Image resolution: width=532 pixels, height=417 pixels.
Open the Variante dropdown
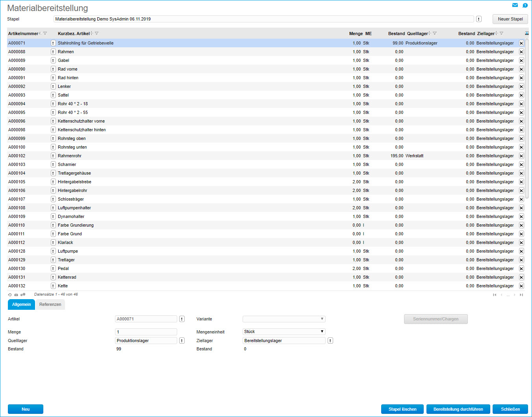point(284,319)
